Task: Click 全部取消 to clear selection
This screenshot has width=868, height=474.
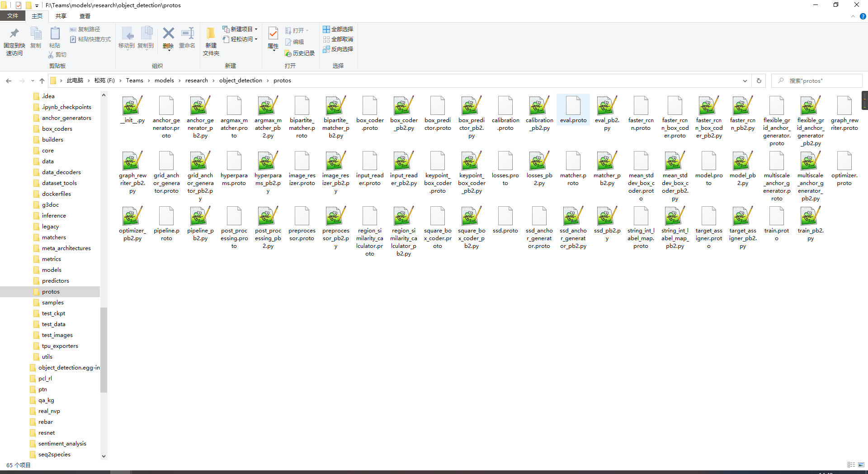Action: tap(338, 39)
